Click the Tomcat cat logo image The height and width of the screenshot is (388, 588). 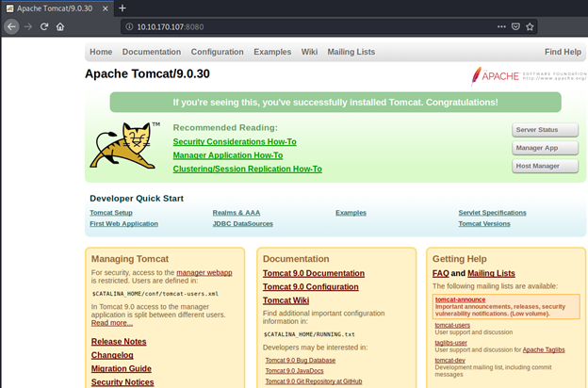(124, 145)
